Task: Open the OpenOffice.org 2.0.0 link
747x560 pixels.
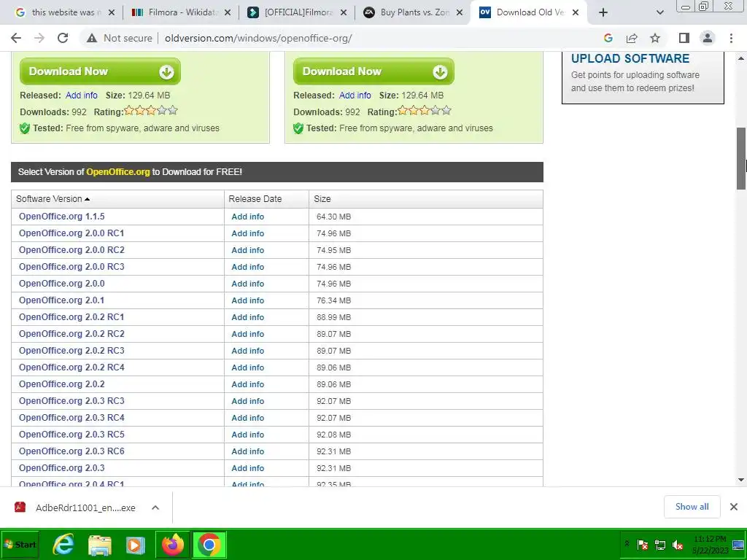Action: point(61,284)
